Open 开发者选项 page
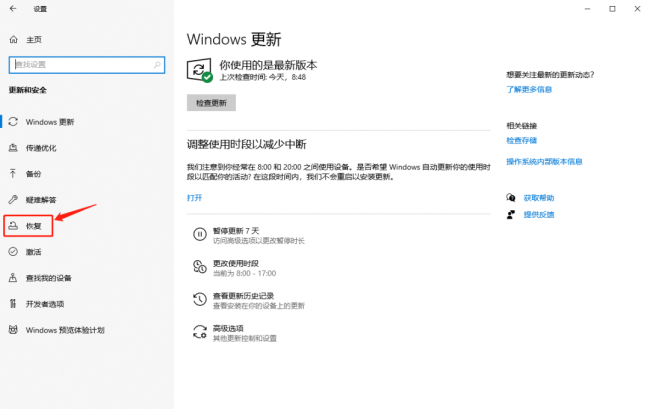The image size is (650, 409). 45,304
